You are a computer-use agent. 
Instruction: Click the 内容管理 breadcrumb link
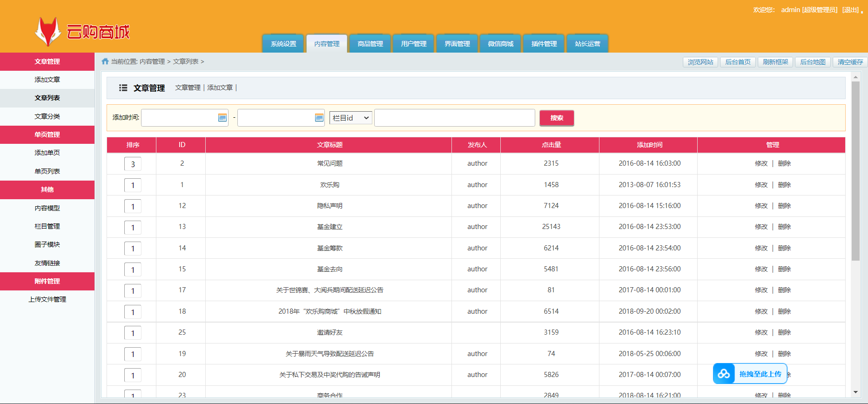[152, 61]
